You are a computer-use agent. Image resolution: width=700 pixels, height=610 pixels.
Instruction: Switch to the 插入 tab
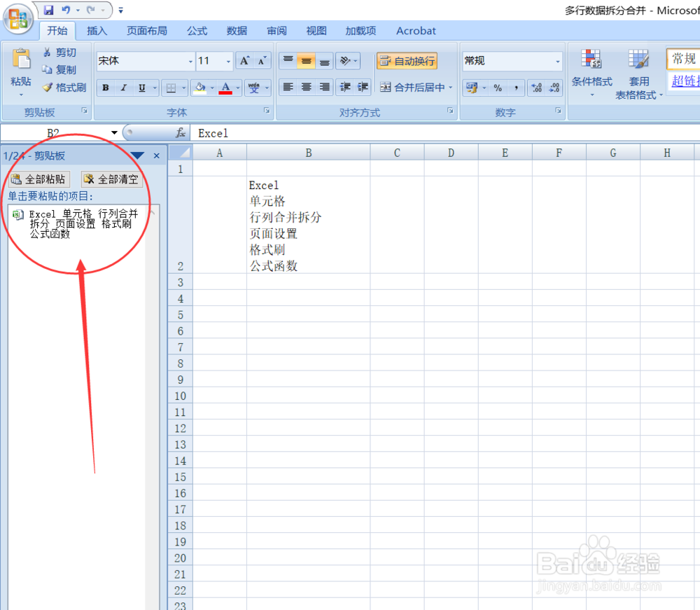coord(97,31)
